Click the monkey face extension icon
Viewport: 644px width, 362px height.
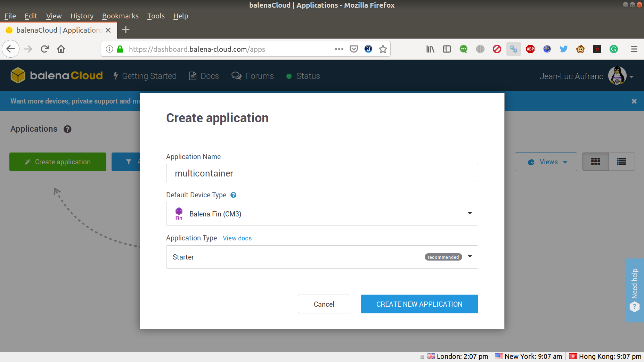(x=580, y=49)
